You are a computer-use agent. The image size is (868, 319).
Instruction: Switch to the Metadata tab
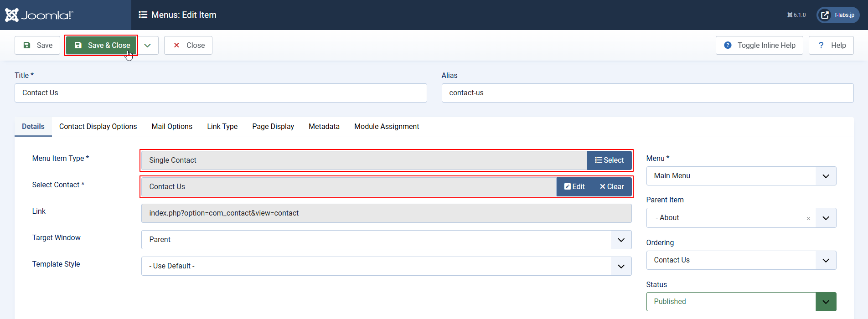[x=324, y=127]
